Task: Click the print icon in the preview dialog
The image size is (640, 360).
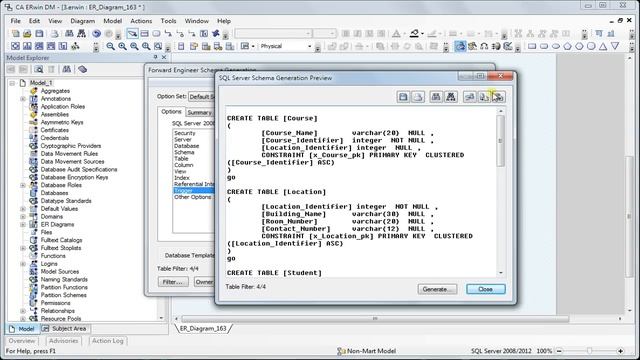Action: pyautogui.click(x=418, y=97)
